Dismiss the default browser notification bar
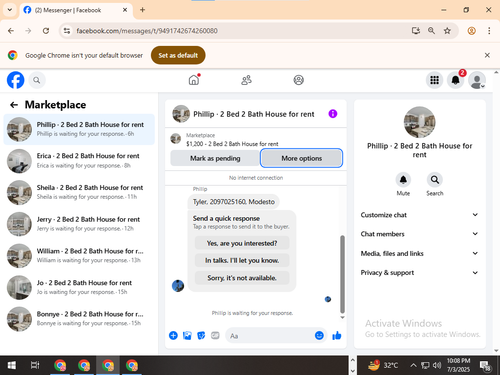The image size is (500, 375). click(487, 55)
